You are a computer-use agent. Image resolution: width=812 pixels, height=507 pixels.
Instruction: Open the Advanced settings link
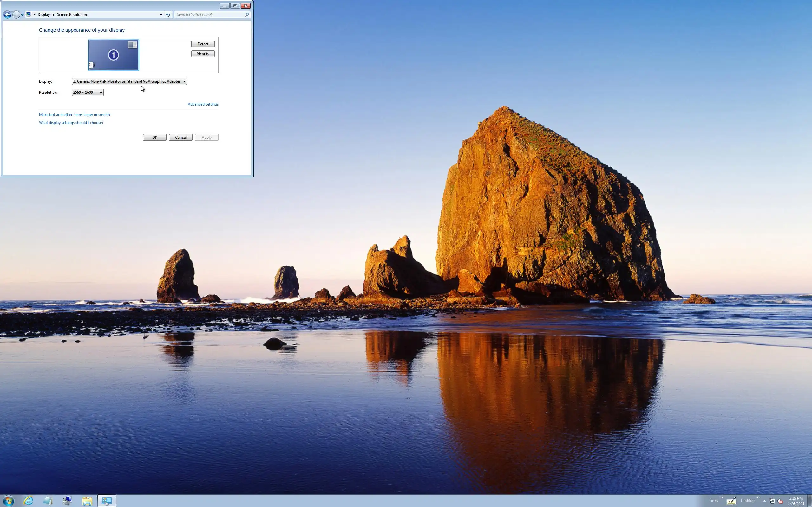point(203,104)
